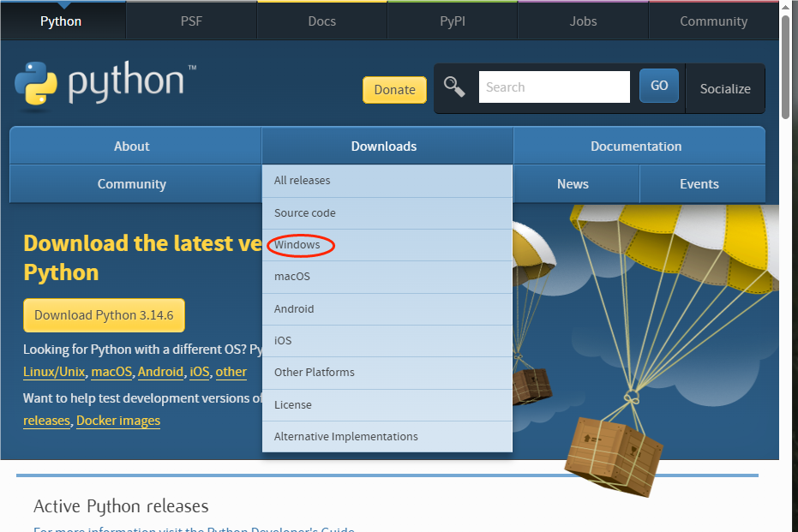798x532 pixels.
Task: Open the News navigation menu
Action: click(x=576, y=183)
